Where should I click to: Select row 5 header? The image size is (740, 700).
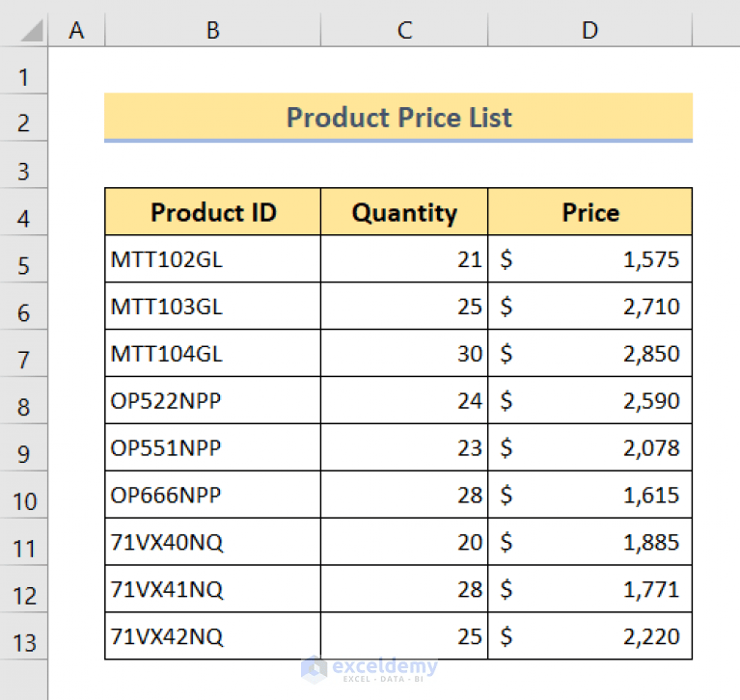(x=23, y=259)
